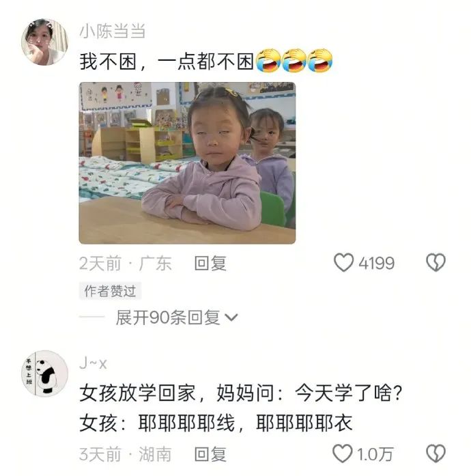This screenshot has width=471, height=476.
Task: Open J~x's panda avatar
Action: [x=44, y=374]
